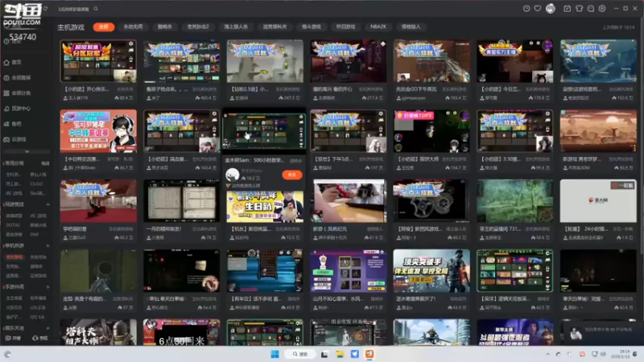Open 云游戏 gamepad item in sidebar
Screen dimensions: 644x362
point(15,139)
